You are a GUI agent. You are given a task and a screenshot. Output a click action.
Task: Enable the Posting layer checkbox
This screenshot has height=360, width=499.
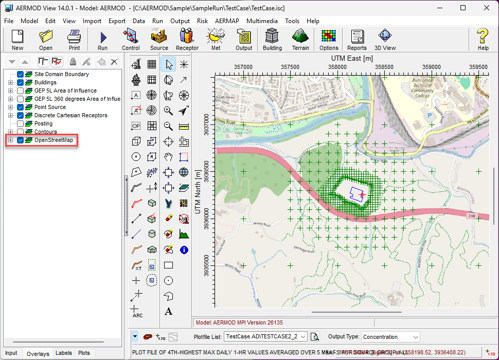(x=20, y=124)
